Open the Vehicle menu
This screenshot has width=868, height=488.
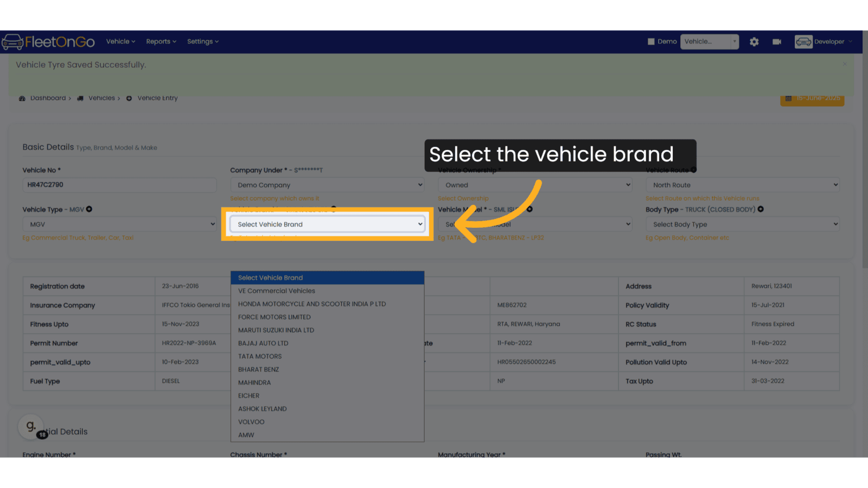[x=120, y=42]
